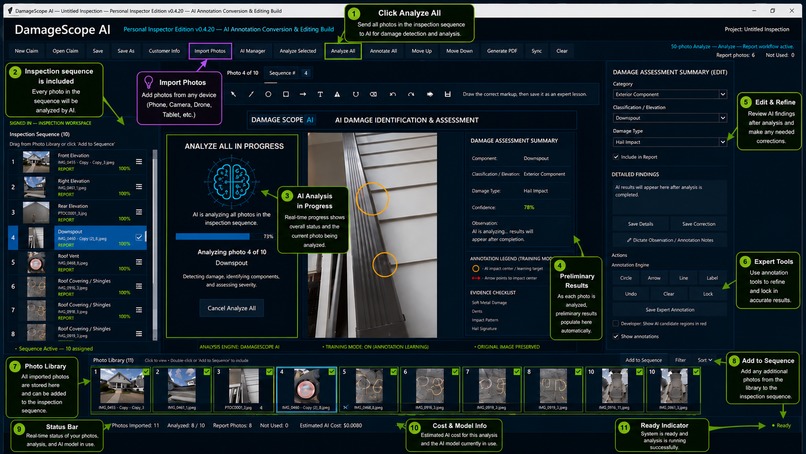Screen dimensions: 806x454
Task: Select the thin arrow markup tool
Action: (x=303, y=95)
